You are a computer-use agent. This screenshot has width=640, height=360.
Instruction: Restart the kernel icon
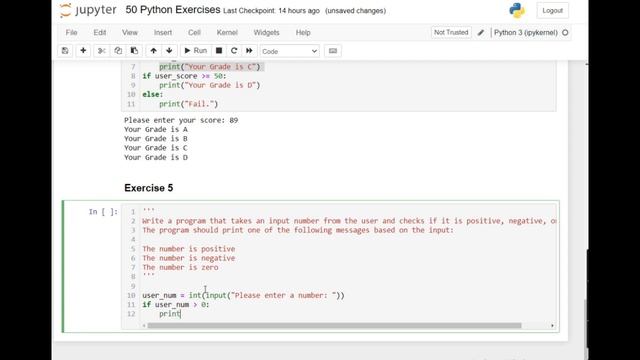[x=234, y=51]
